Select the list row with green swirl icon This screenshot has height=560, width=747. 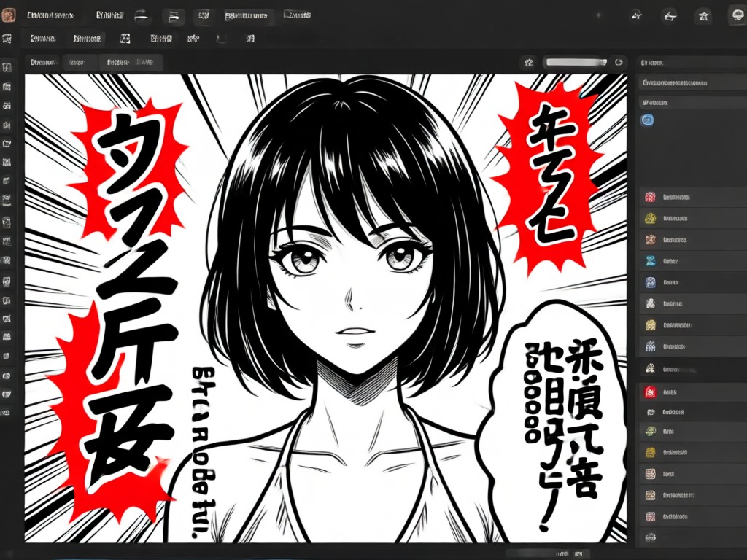(692, 432)
